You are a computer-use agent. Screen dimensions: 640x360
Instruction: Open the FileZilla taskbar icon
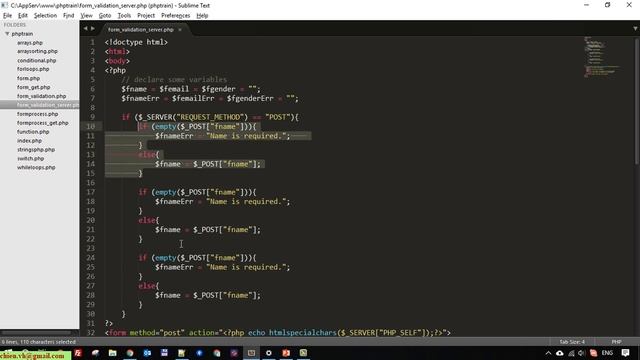click(78, 353)
